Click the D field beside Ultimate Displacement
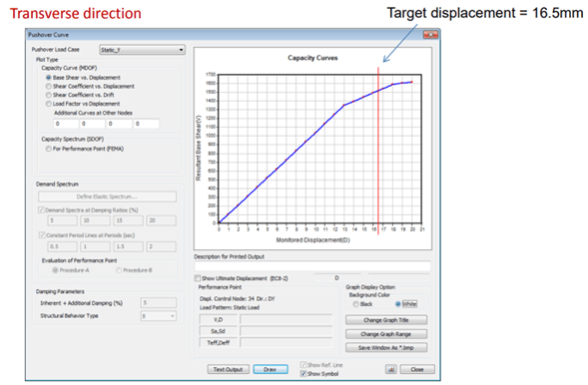This screenshot has height=385, width=588. point(337,278)
